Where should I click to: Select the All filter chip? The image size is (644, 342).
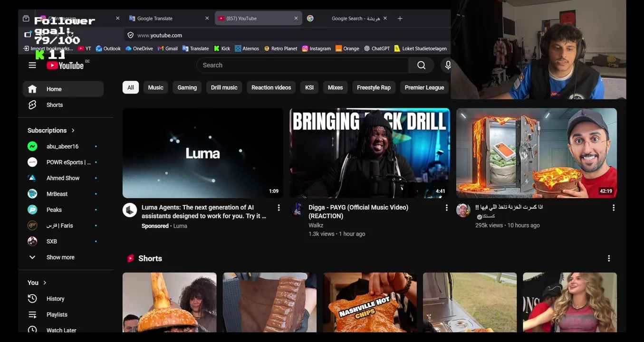point(131,87)
